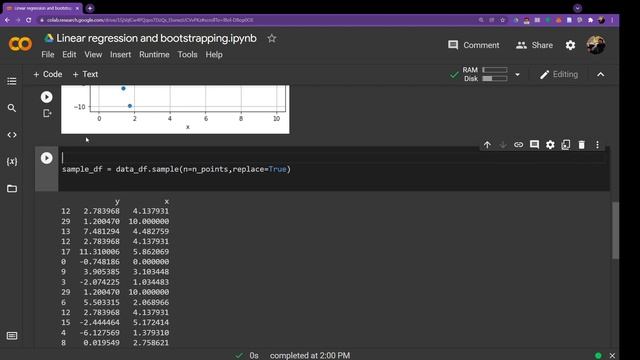Collapse the header with the chevron
The width and height of the screenshot is (640, 360).
click(600, 75)
